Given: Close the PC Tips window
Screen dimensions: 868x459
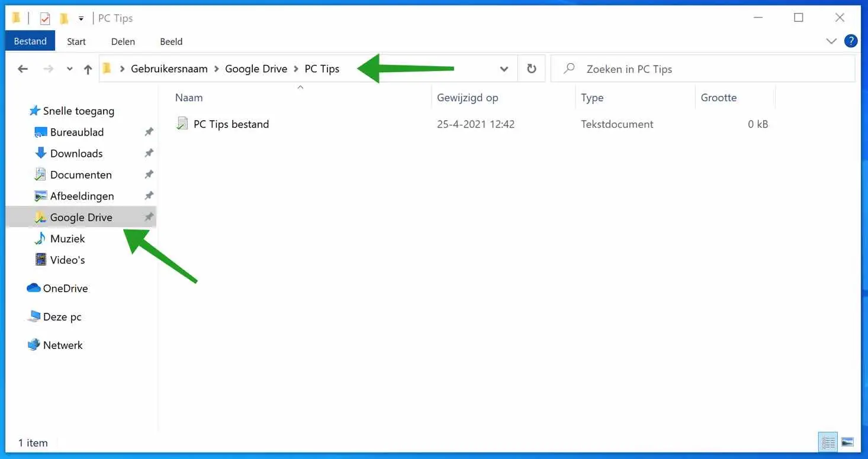Looking at the screenshot, I should pos(840,18).
